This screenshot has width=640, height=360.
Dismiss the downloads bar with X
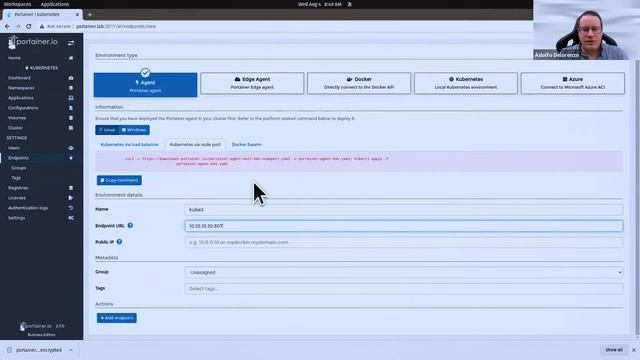[634, 350]
